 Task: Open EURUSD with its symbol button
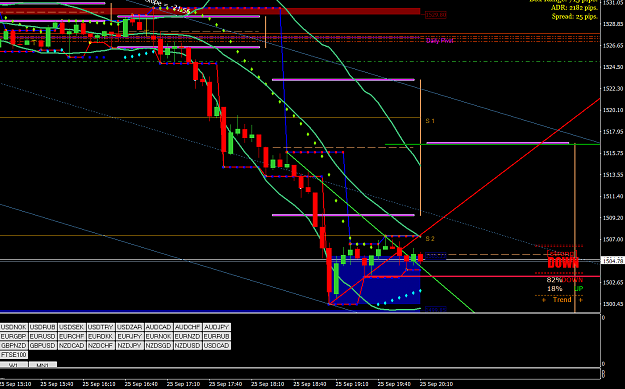(43, 336)
